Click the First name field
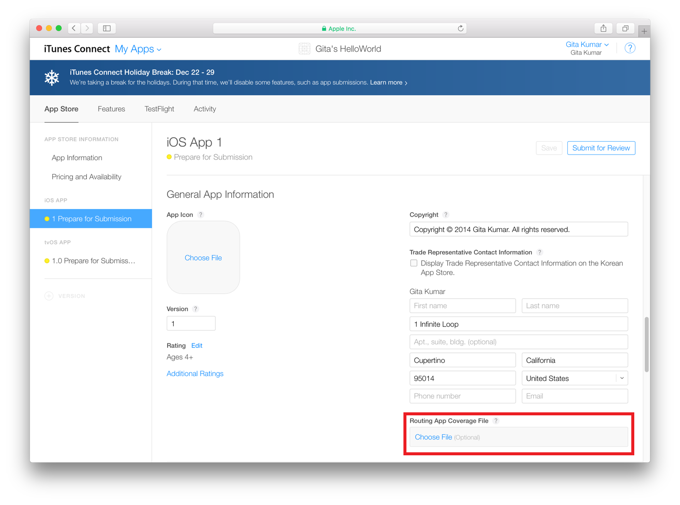The image size is (680, 505). [462, 305]
